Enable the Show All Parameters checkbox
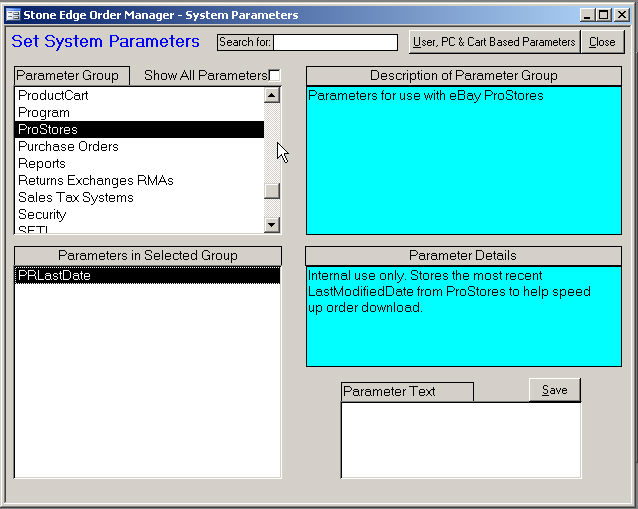Viewport: 638px width, 509px height. [275, 75]
